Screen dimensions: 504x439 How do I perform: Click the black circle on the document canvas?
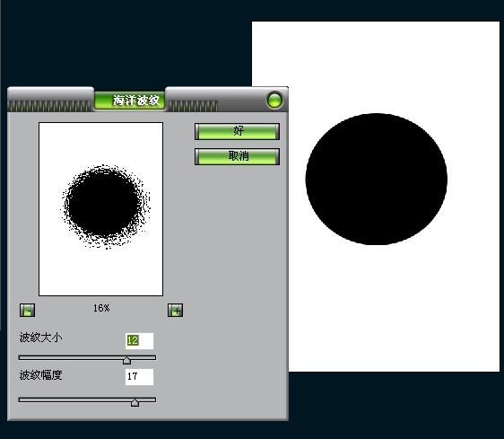click(x=376, y=179)
